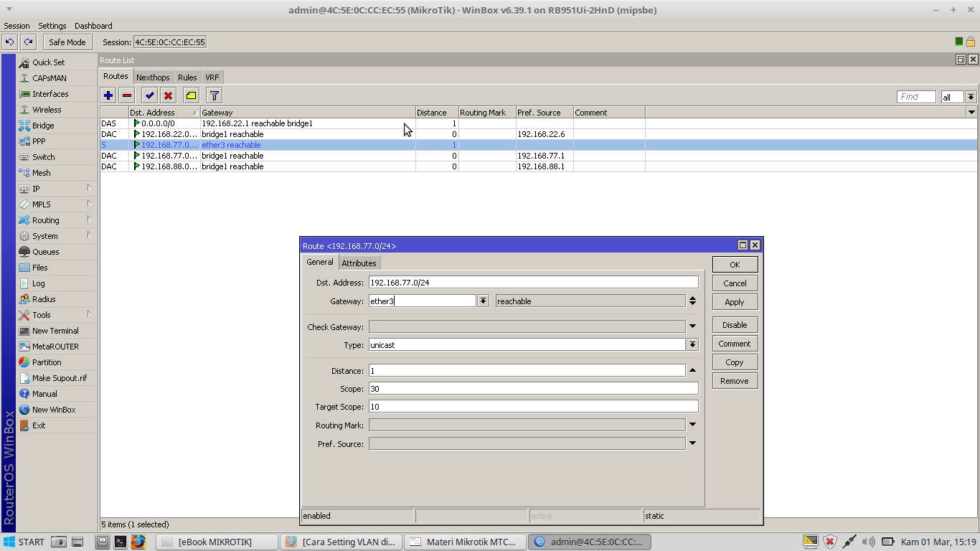The image size is (980, 551).
Task: Open the Mesh section
Action: point(57,173)
